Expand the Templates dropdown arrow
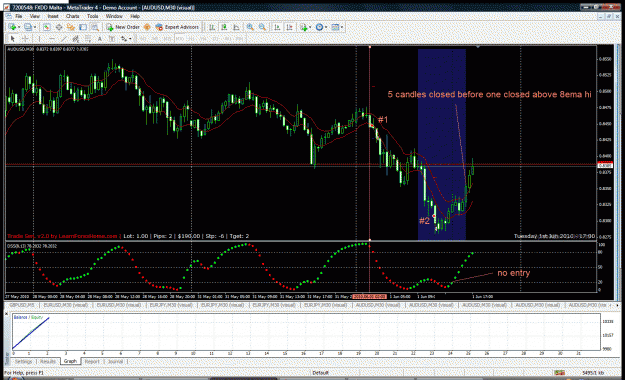 coord(342,27)
